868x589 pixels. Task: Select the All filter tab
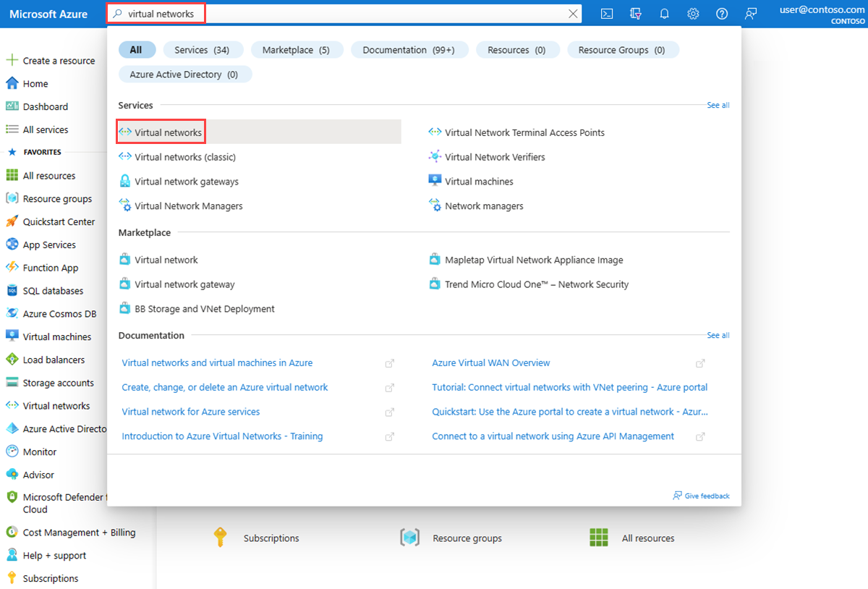[x=136, y=50]
